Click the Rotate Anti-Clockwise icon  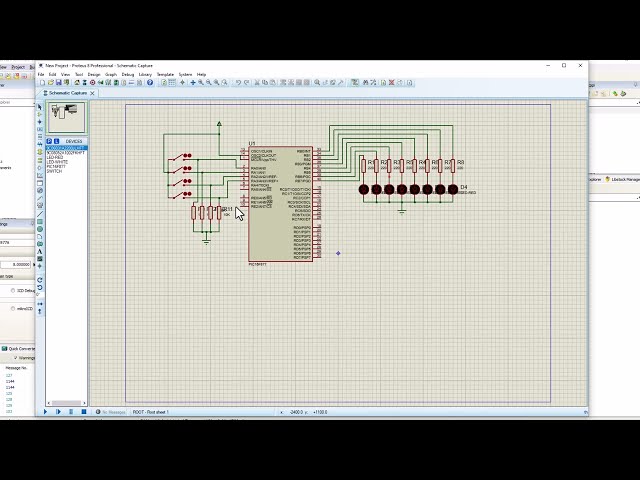point(40,287)
